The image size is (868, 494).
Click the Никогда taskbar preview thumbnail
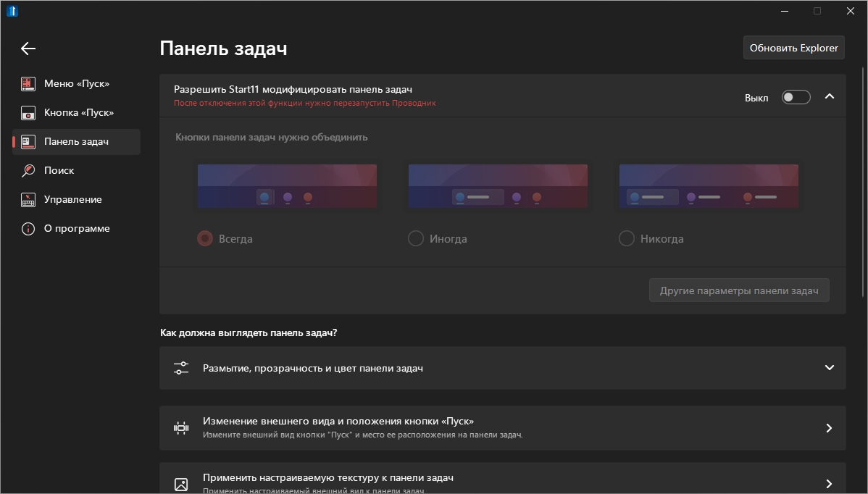(x=709, y=186)
